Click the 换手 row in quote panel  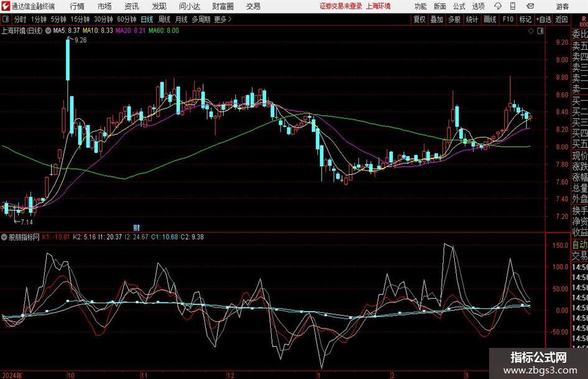tap(580, 210)
